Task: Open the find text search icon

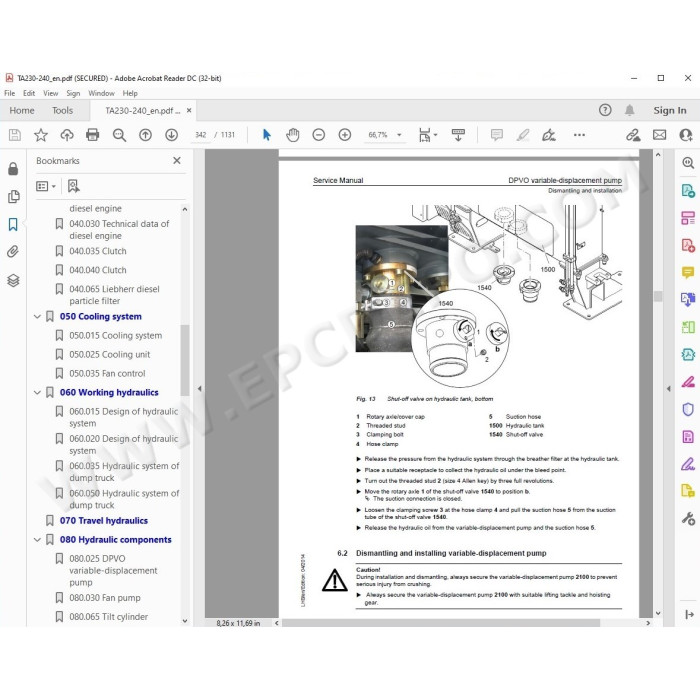Action: [119, 135]
